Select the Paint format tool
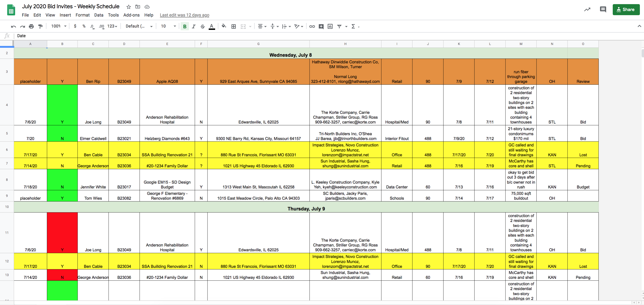The image size is (644, 305). pos(40,26)
